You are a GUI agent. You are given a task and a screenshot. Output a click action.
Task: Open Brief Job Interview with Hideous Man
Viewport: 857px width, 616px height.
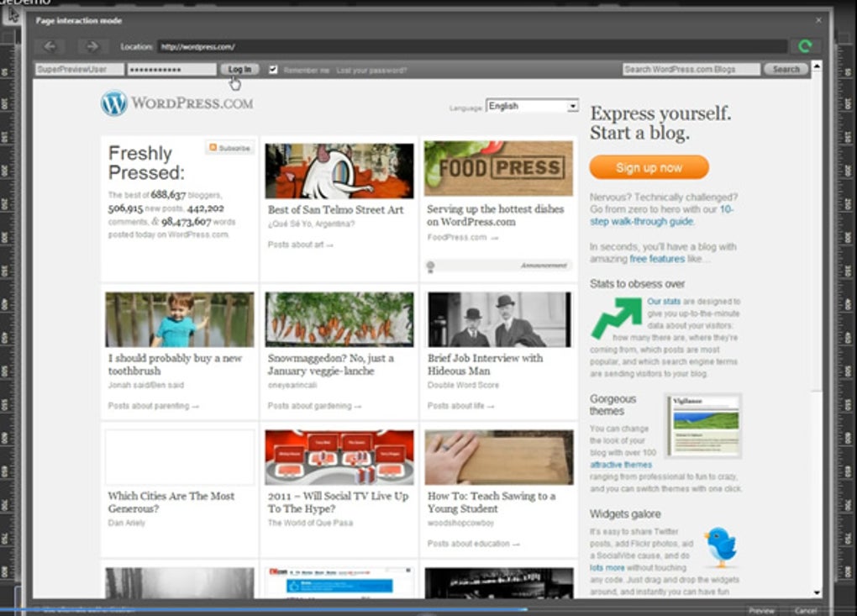(x=485, y=365)
